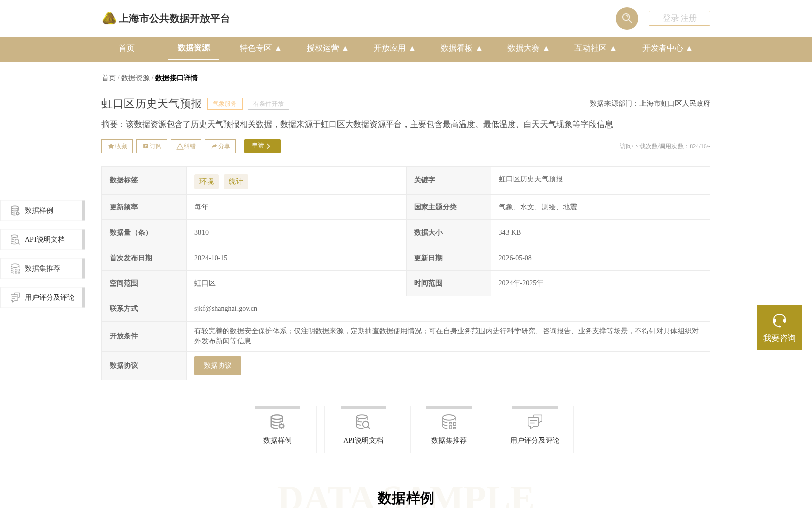Click breadcrumb link 首页
812x508 pixels.
[109, 78]
